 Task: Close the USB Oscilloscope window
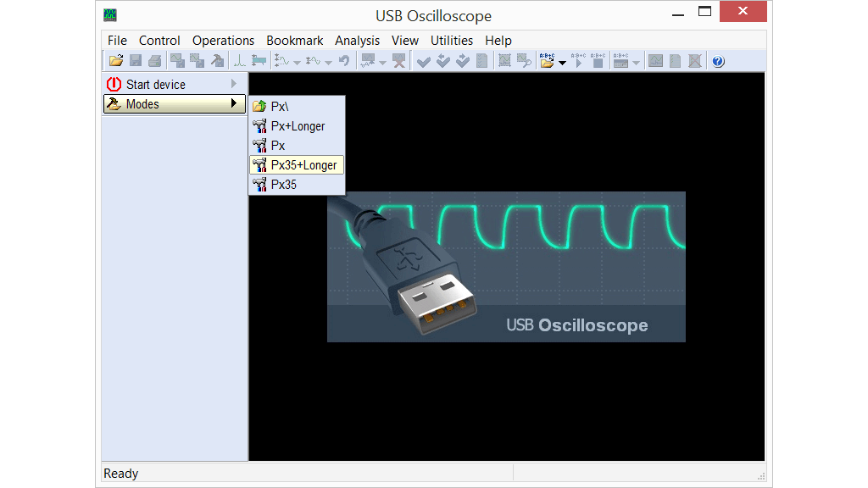point(743,11)
